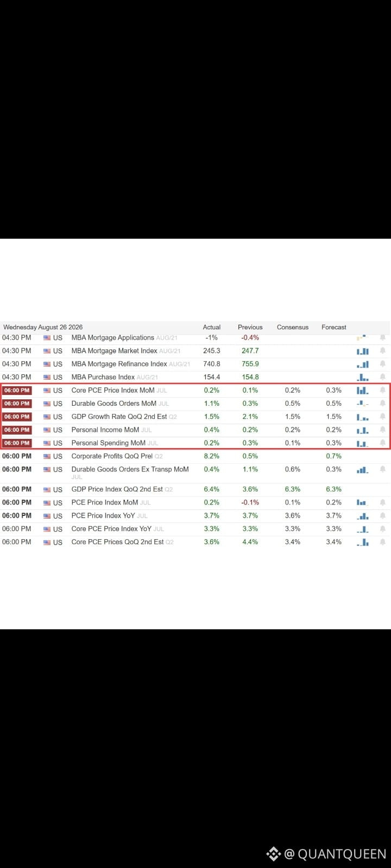Image resolution: width=391 pixels, height=868 pixels.
Task: Open PCE Price Index MoM event
Action: pos(105,502)
